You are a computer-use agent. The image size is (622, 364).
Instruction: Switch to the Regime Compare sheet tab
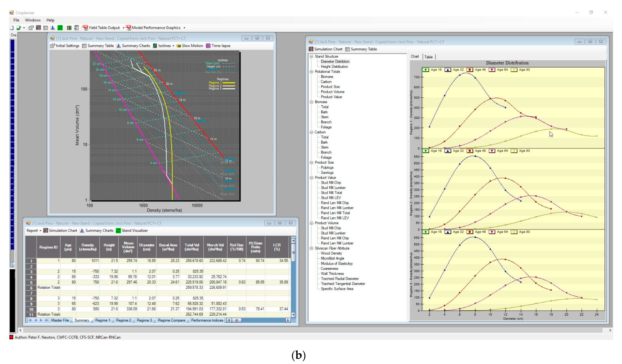click(171, 320)
